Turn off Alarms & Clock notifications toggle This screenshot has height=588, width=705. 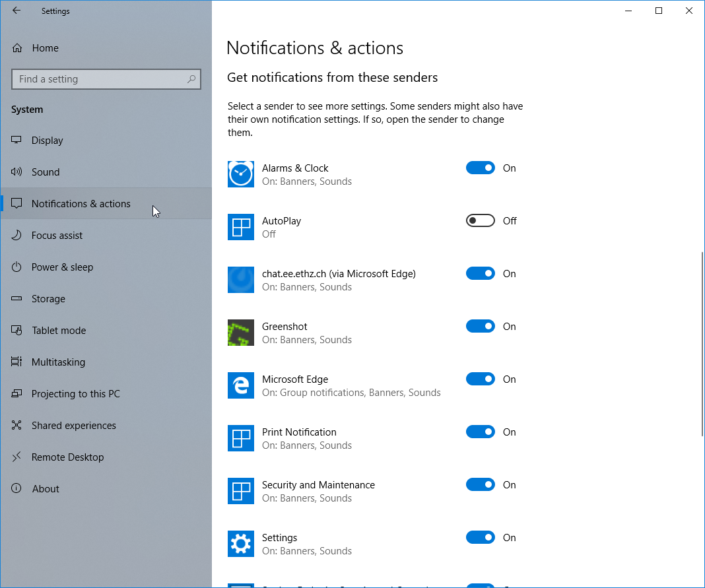(480, 168)
